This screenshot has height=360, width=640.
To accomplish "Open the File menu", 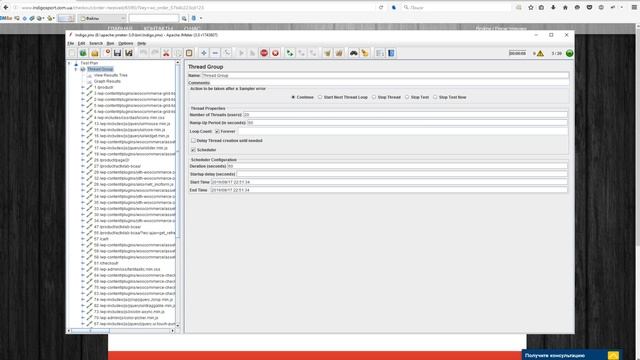I will pos(71,43).
